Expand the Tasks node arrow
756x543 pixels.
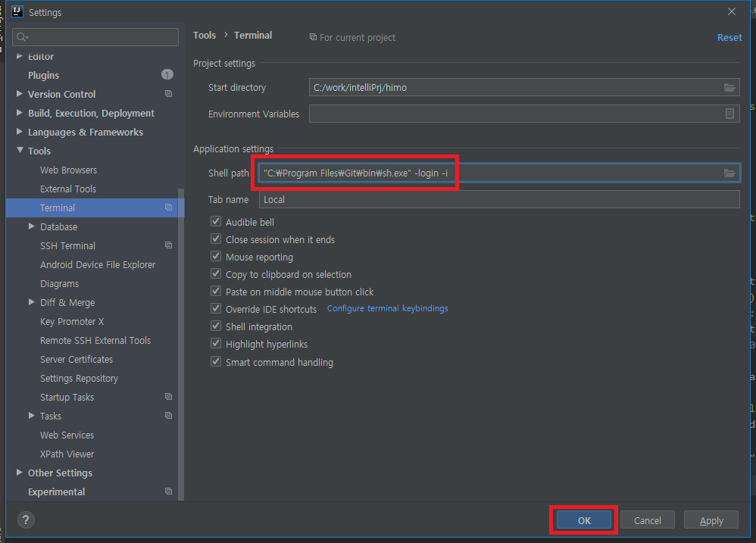pos(31,415)
